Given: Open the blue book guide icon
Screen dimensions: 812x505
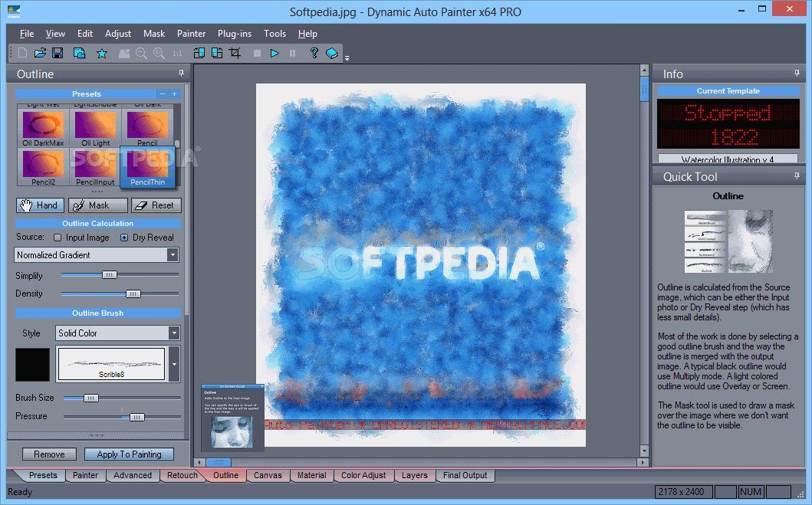Looking at the screenshot, I should pyautogui.click(x=332, y=54).
